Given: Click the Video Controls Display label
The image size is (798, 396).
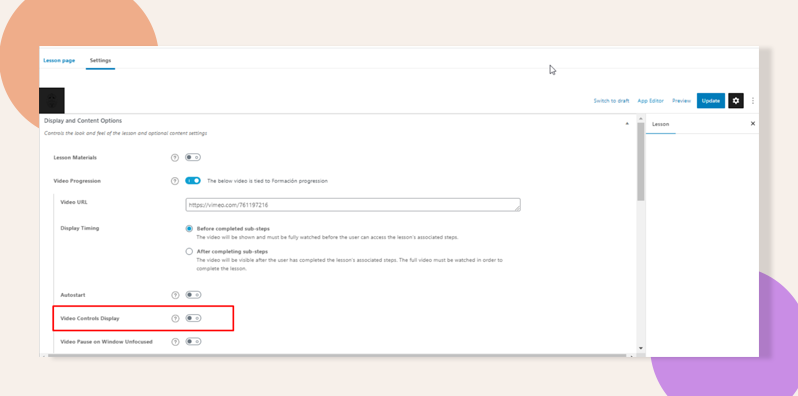Looking at the screenshot, I should click(x=90, y=318).
